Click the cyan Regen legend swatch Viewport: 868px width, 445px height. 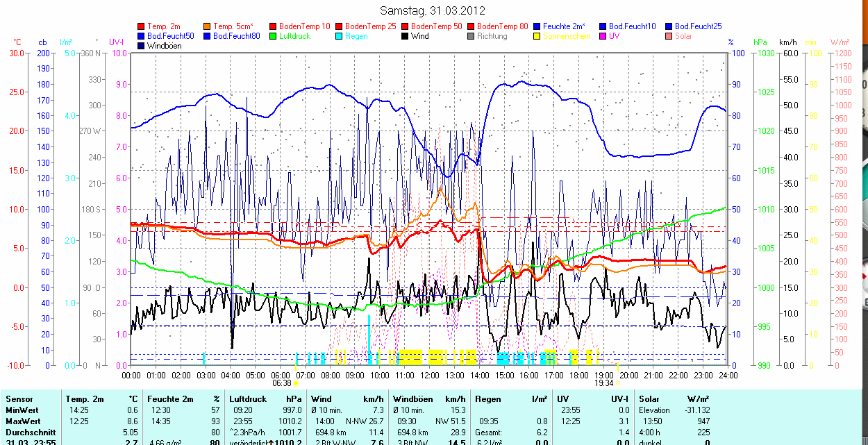click(x=339, y=36)
